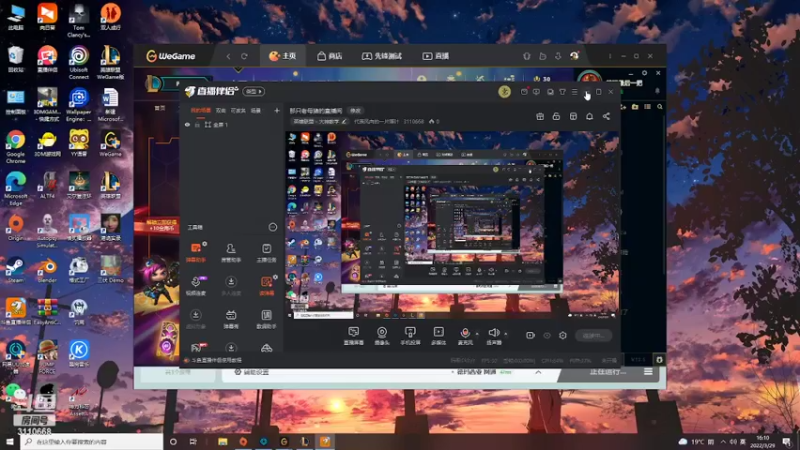The image size is (800, 450).
Task: Click the 修改 button beside the room title
Action: point(355,111)
